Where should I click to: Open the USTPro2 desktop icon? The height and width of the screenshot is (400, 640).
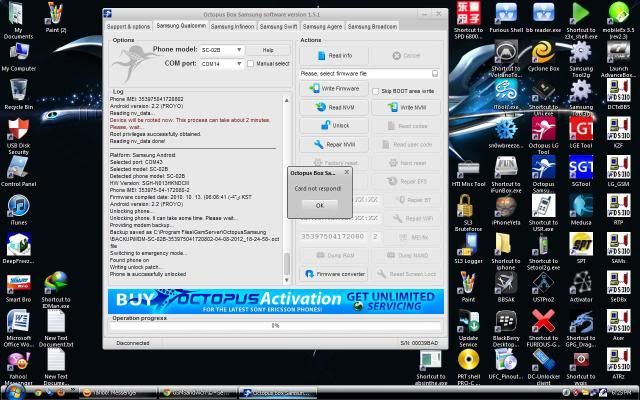(543, 287)
